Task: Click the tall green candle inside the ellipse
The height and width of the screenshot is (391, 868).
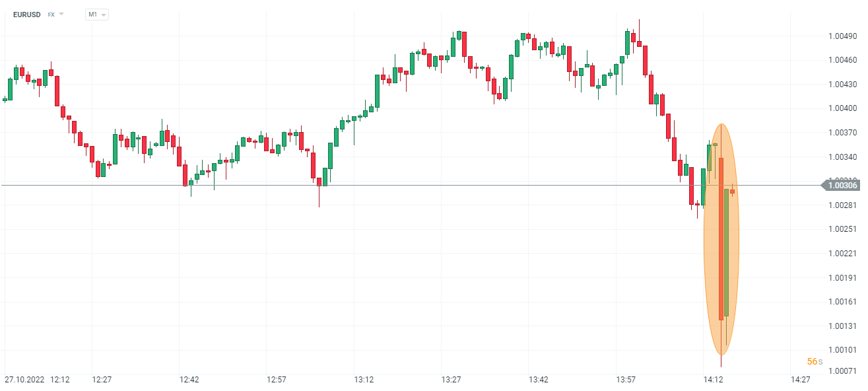Action: pyautogui.click(x=727, y=252)
